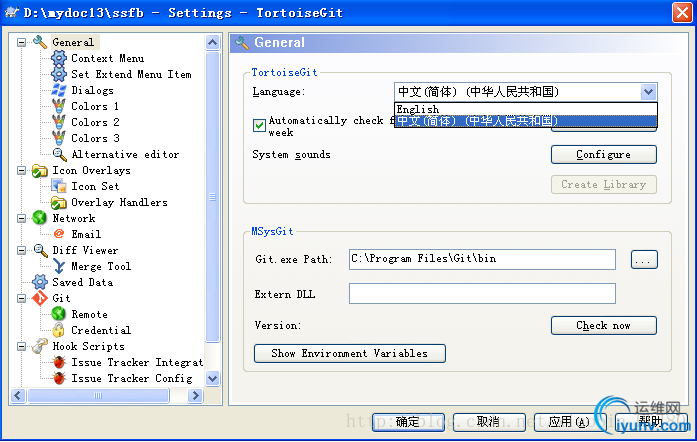Image resolution: width=697 pixels, height=442 pixels.
Task: Click tree horizontal scrollbar left arrow
Action: coord(18,395)
